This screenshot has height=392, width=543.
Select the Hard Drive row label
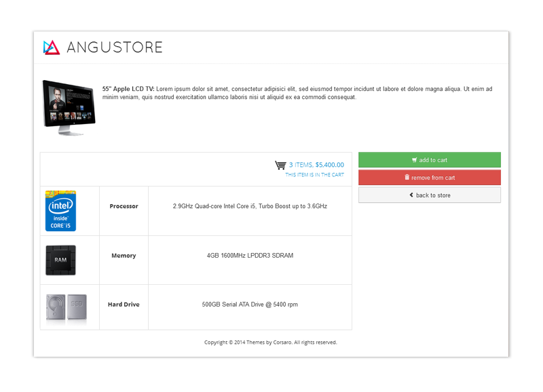pyautogui.click(x=124, y=305)
